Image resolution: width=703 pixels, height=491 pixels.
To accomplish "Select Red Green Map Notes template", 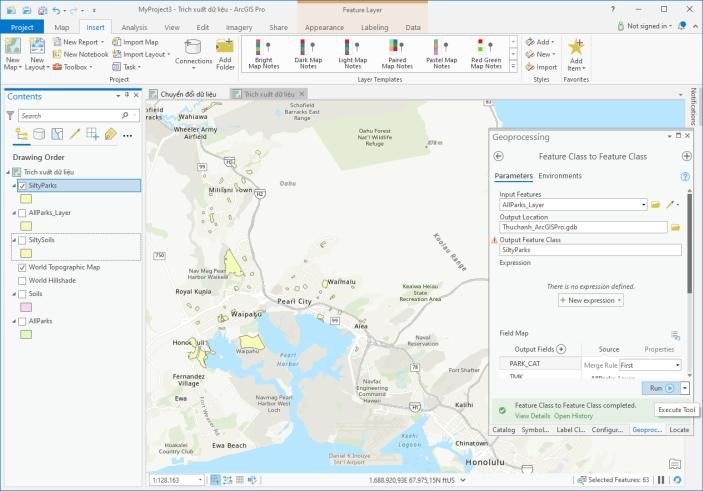I will point(486,54).
